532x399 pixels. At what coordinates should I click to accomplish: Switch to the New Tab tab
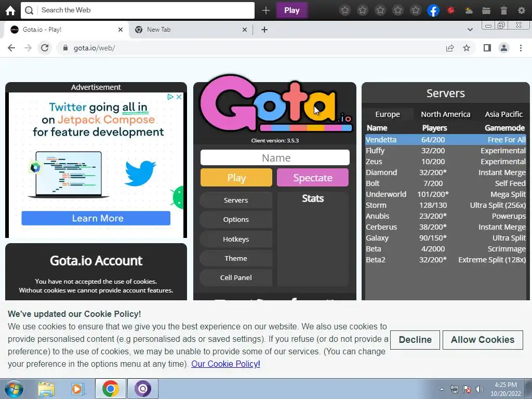click(191, 30)
